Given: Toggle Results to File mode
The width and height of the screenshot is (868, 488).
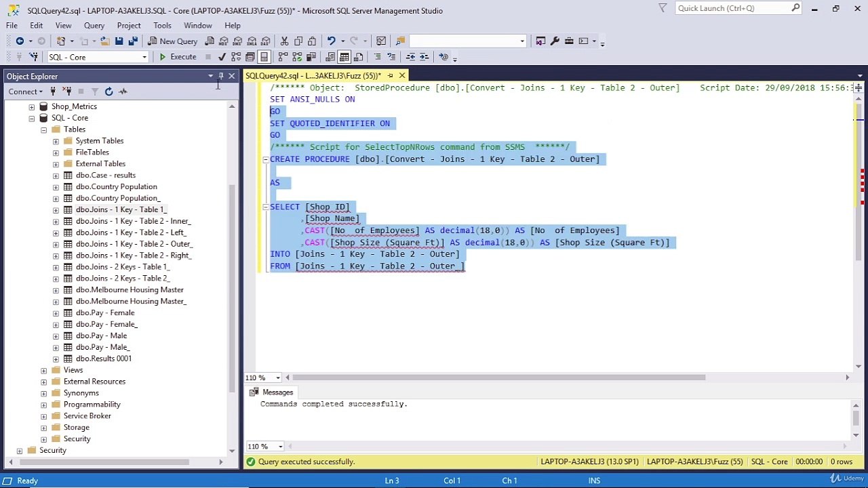Looking at the screenshot, I should tap(358, 57).
